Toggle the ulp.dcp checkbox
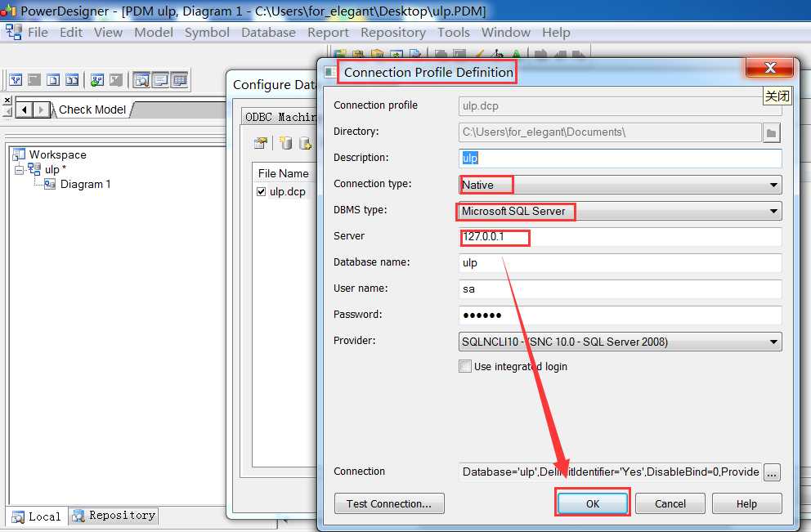Image resolution: width=811 pixels, height=532 pixels. tap(261, 192)
